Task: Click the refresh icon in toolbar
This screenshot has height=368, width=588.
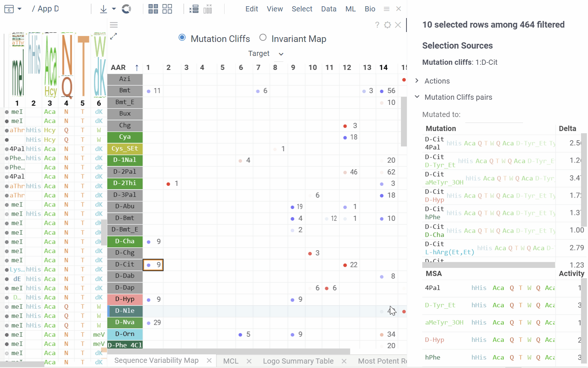Action: click(x=126, y=9)
